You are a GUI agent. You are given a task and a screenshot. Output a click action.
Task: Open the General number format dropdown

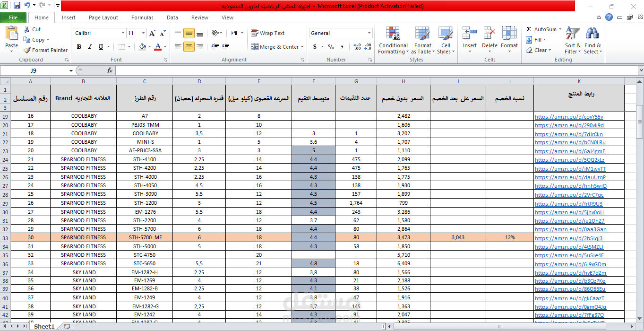tap(369, 33)
